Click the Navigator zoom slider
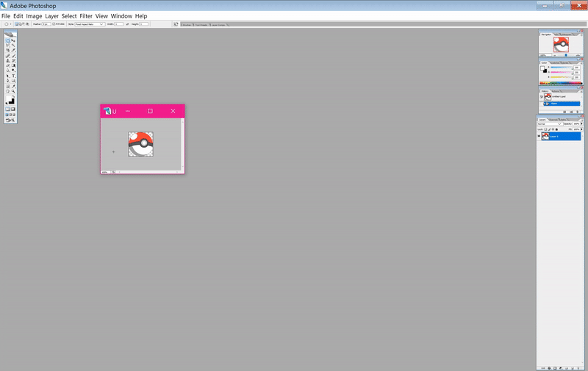Image resolution: width=588 pixels, height=371 pixels. click(x=566, y=54)
